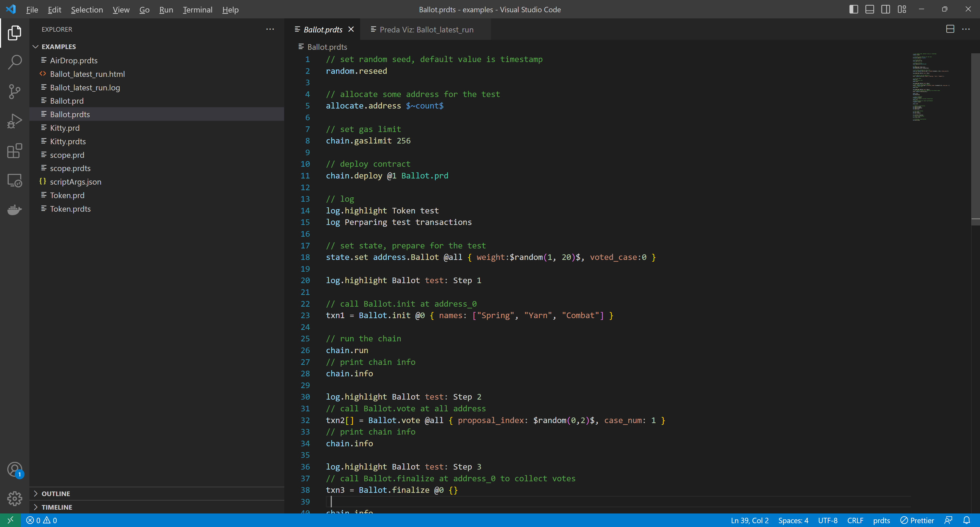This screenshot has width=980, height=527.
Task: Open the Go menu
Action: (144, 9)
